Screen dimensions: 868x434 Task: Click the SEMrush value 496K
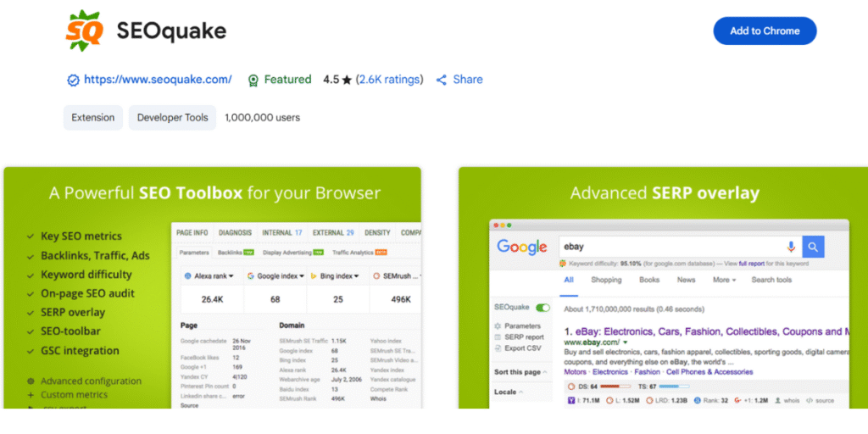point(401,299)
